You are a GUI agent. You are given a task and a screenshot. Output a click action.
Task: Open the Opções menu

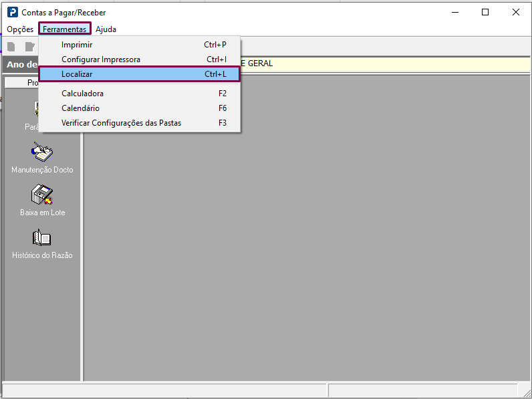20,29
